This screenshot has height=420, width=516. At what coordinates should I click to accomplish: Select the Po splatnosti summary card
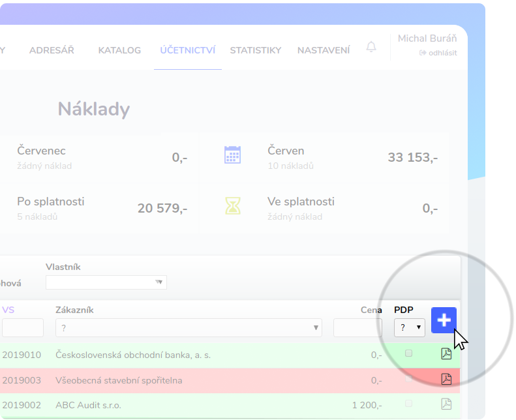pyautogui.click(x=99, y=208)
